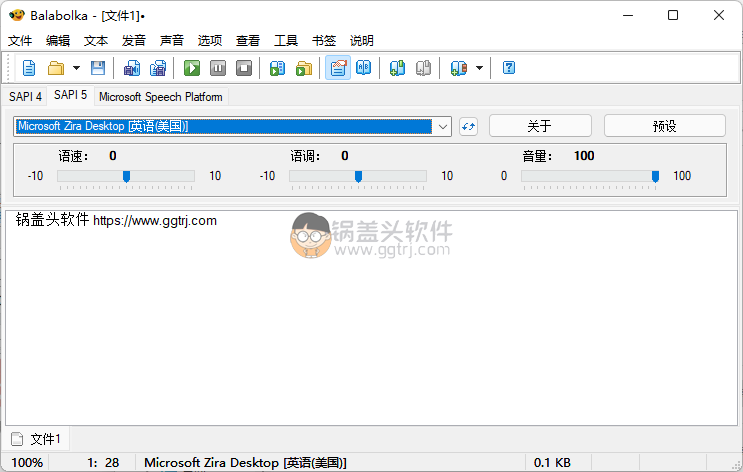
Task: Open the 书签 menu
Action: point(324,41)
